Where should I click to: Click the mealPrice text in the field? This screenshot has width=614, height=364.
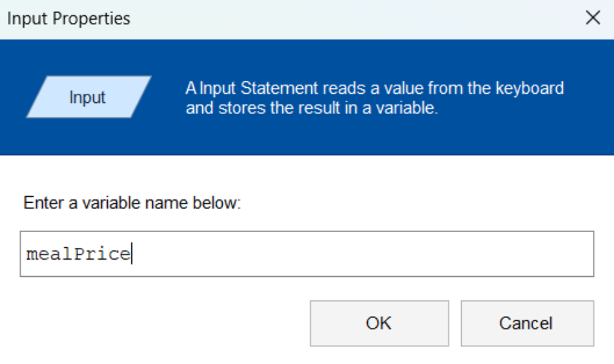78,254
